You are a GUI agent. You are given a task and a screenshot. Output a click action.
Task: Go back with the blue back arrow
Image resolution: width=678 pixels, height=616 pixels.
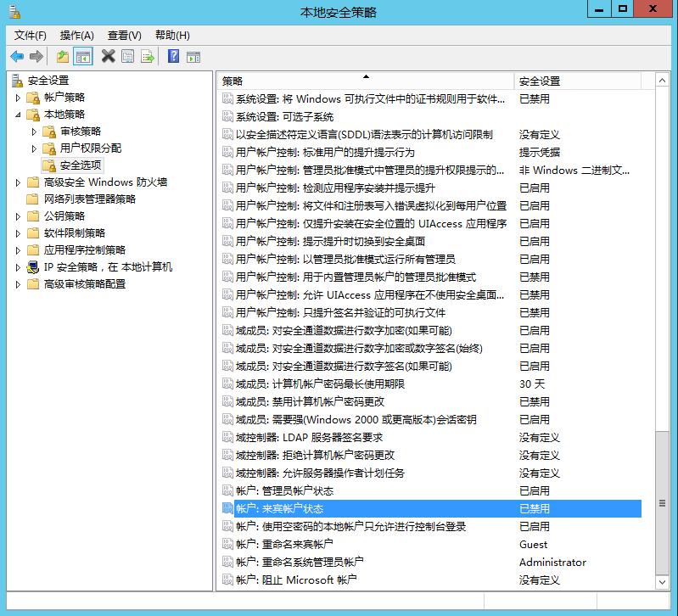pyautogui.click(x=17, y=57)
